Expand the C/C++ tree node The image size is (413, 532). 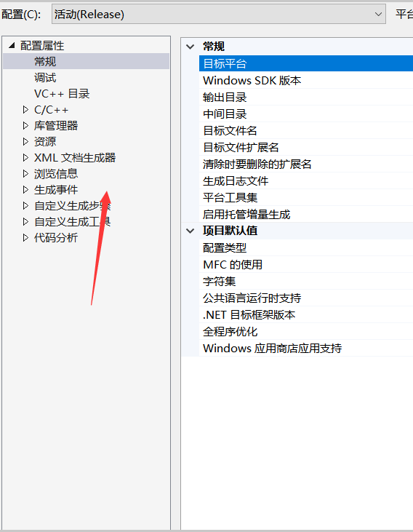pos(25,110)
